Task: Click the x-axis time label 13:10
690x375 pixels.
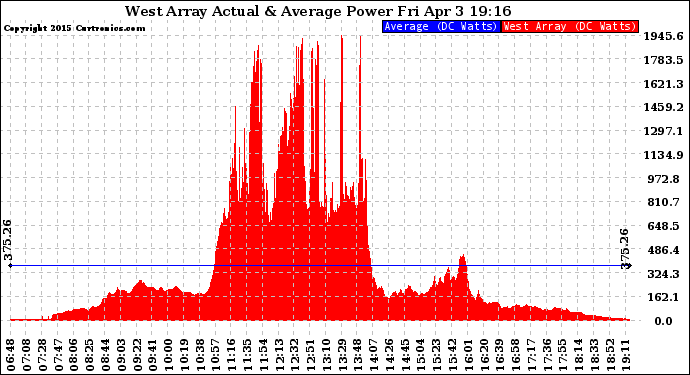Action: (327, 355)
